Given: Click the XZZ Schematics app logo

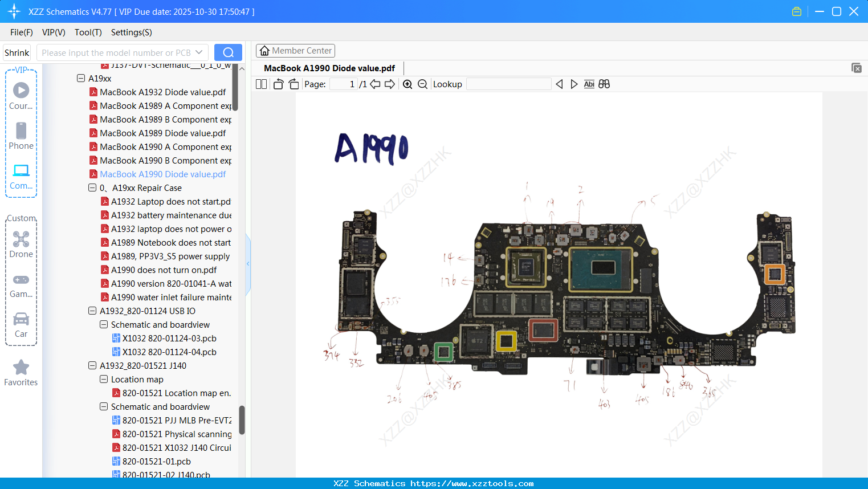Looking at the screenshot, I should 14,11.
